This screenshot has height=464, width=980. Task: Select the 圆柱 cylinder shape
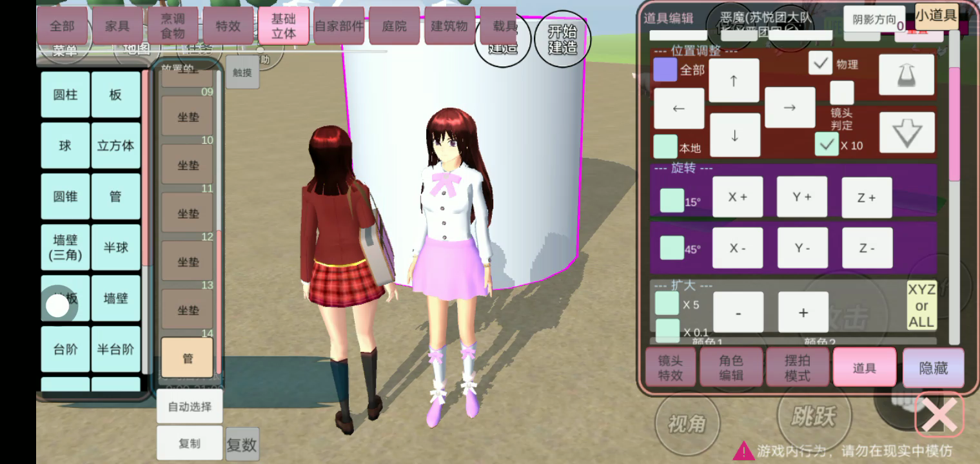point(65,95)
